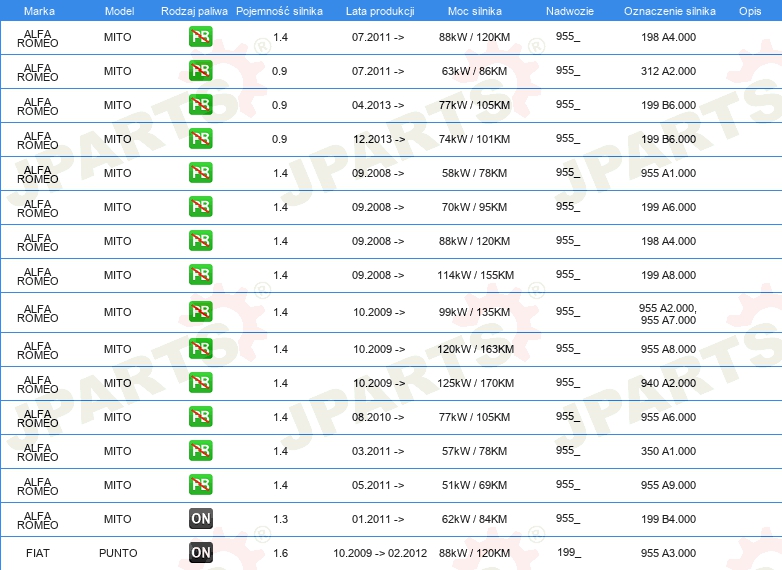
Task: Click the Lata produkcji column header
Action: click(380, 11)
